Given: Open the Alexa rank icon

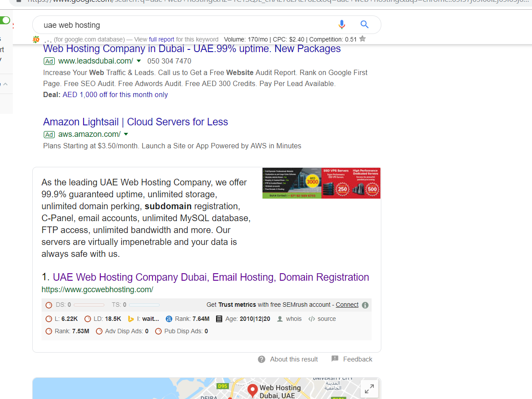Looking at the screenshot, I should click(x=169, y=319).
